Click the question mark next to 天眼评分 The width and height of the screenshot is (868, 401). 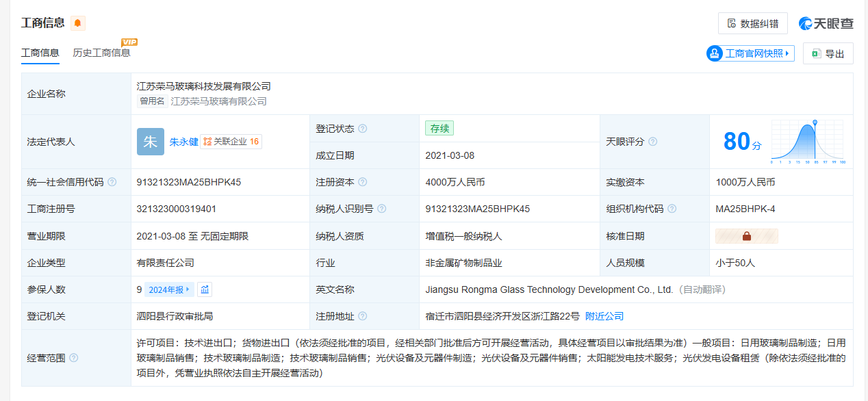[x=652, y=142]
